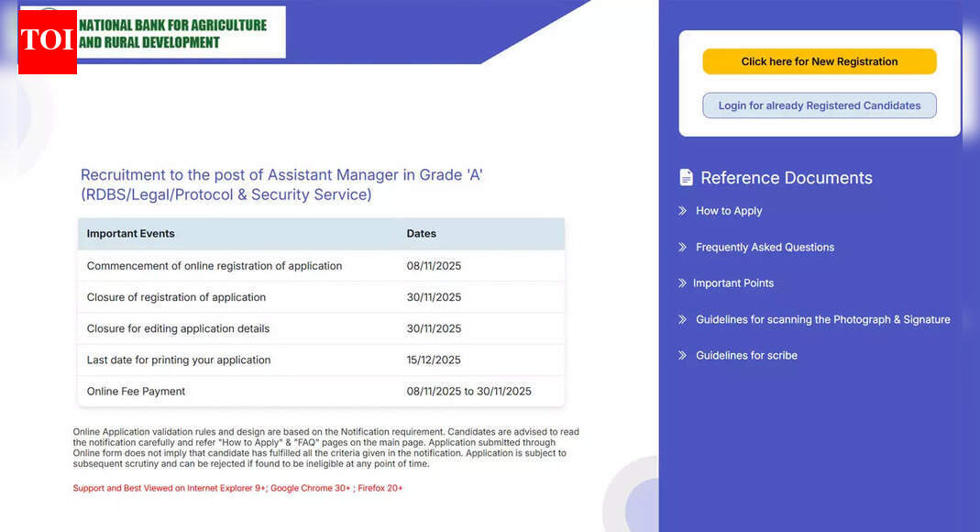Viewport: 980px width, 532px height.
Task: View the Important Points reference
Action: (733, 283)
